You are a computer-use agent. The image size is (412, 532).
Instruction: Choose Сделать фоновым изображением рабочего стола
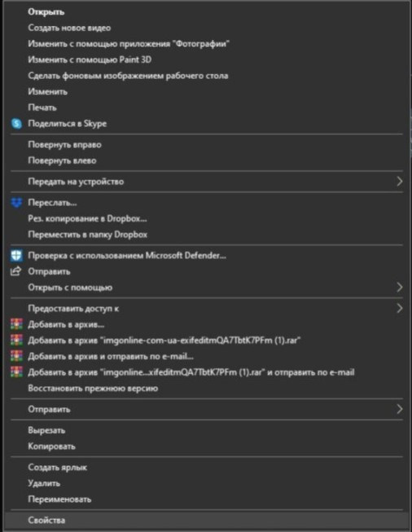tap(128, 76)
